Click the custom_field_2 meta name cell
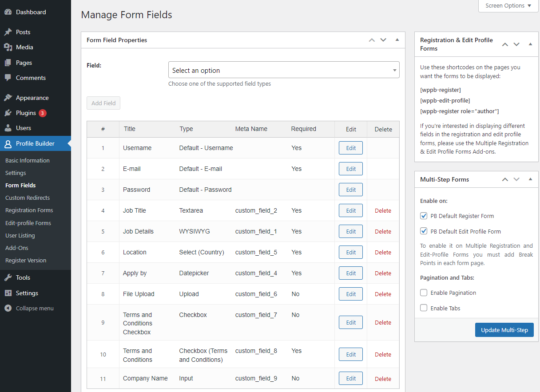 click(x=256, y=210)
